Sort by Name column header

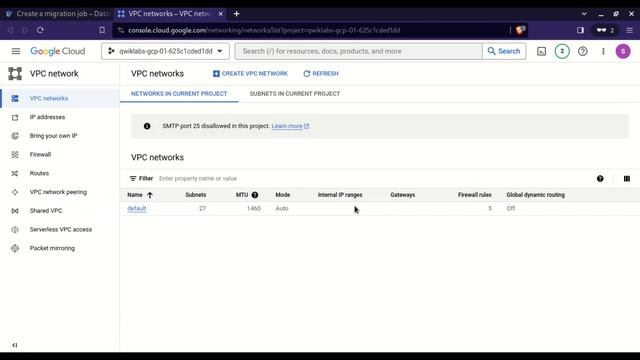tap(140, 195)
